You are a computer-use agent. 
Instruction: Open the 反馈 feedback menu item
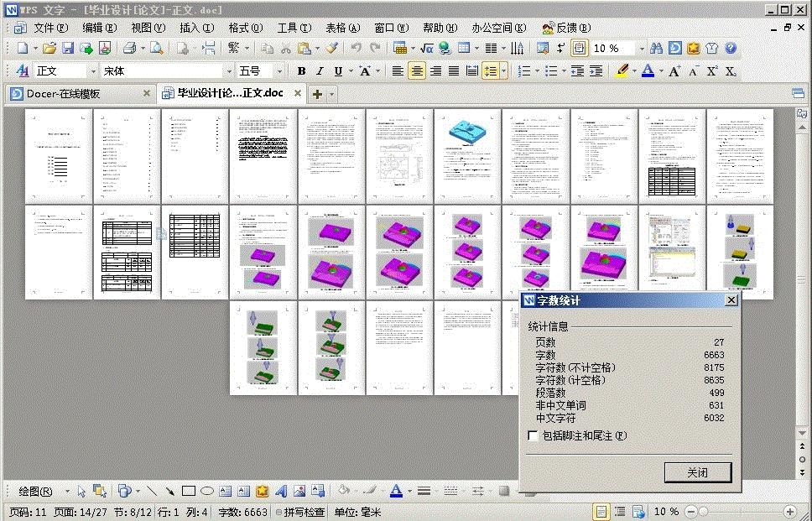click(x=566, y=28)
